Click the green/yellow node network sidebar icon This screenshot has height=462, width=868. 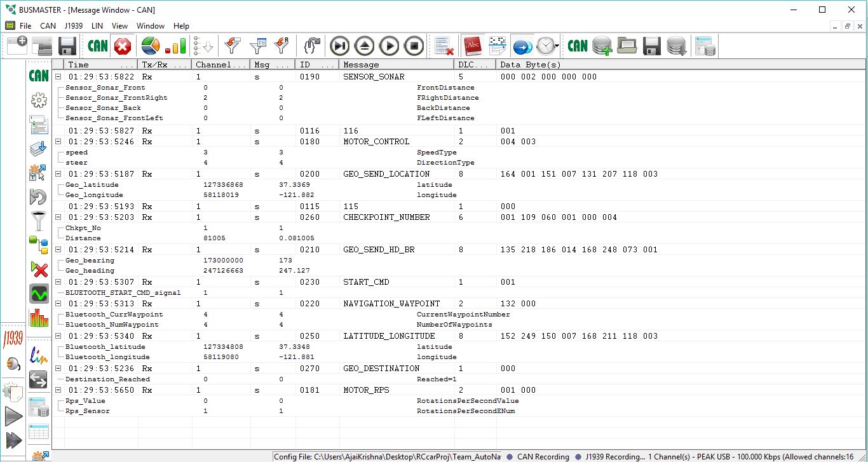[x=39, y=245]
